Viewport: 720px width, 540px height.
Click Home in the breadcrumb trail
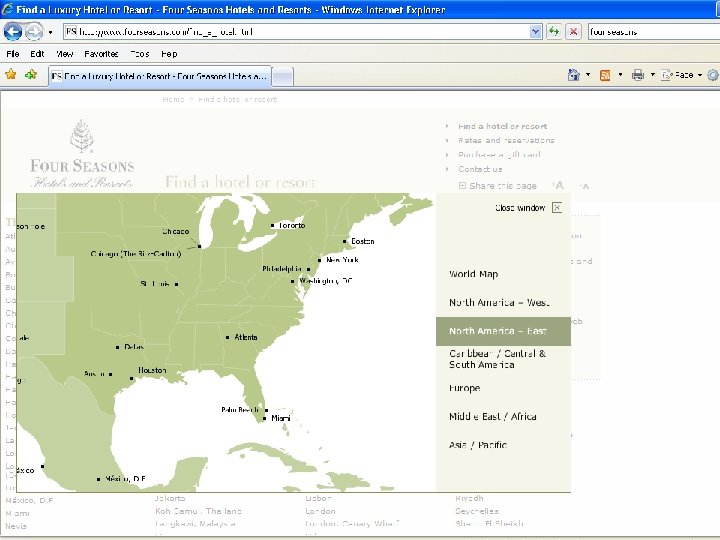174,99
